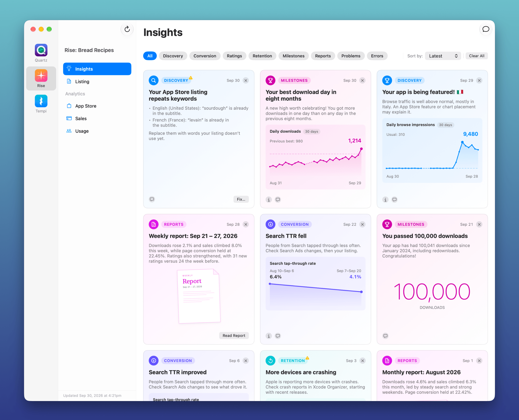Filter insights by Errors
Screen dimensions: 519x420
tap(377, 56)
